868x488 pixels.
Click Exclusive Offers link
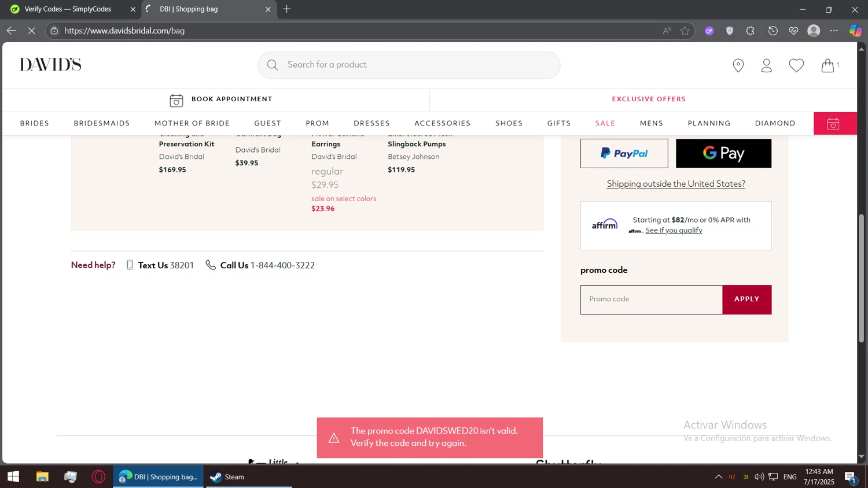tap(649, 99)
